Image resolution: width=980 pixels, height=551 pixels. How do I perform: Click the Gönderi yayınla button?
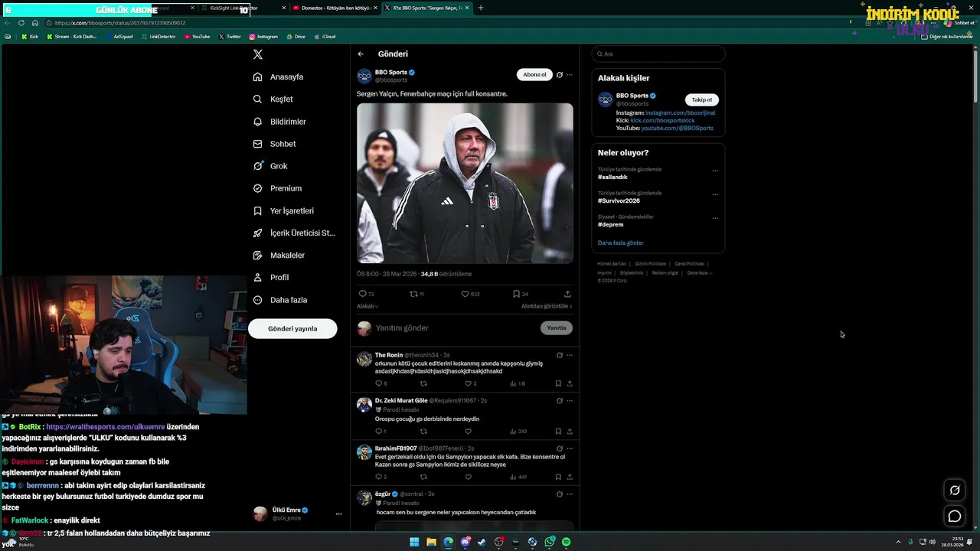292,328
